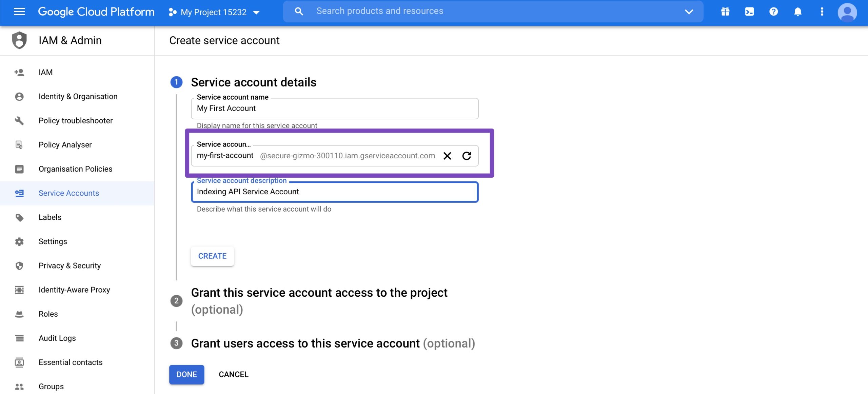Image resolution: width=868 pixels, height=394 pixels.
Task: Open the Roles sidebar item
Action: pyautogui.click(x=48, y=314)
